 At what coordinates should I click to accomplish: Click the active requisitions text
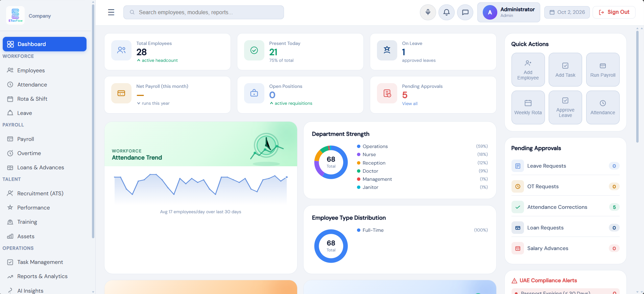click(293, 103)
